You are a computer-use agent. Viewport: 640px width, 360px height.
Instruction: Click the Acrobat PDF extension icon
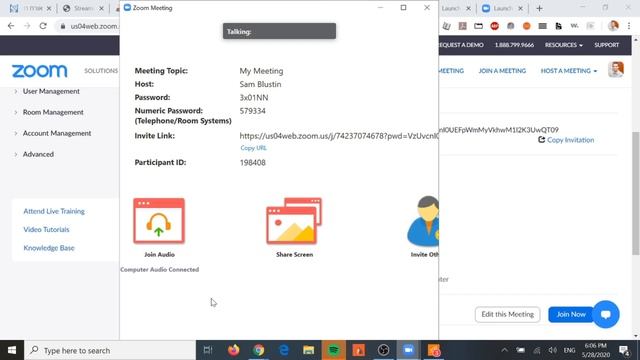[462, 26]
